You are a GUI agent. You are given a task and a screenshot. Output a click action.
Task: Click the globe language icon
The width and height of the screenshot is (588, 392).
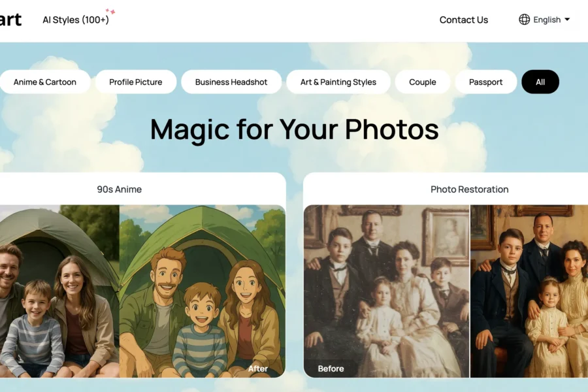pos(524,20)
